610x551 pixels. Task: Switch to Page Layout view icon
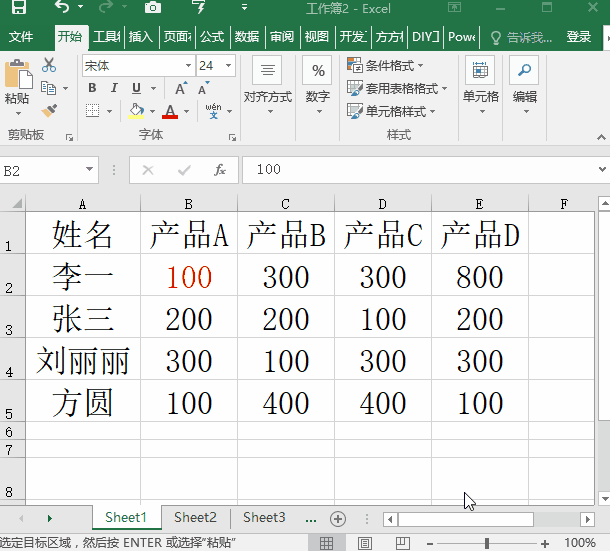tap(365, 543)
